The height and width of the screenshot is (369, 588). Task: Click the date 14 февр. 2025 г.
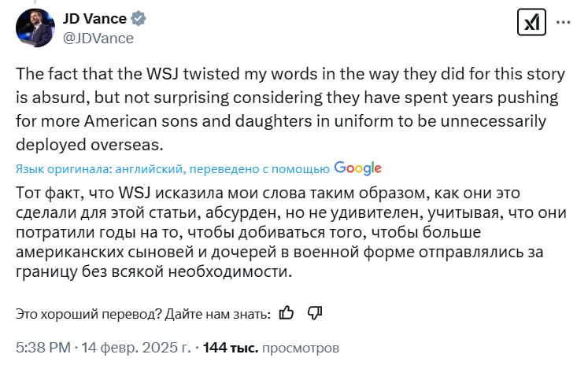pos(137,347)
